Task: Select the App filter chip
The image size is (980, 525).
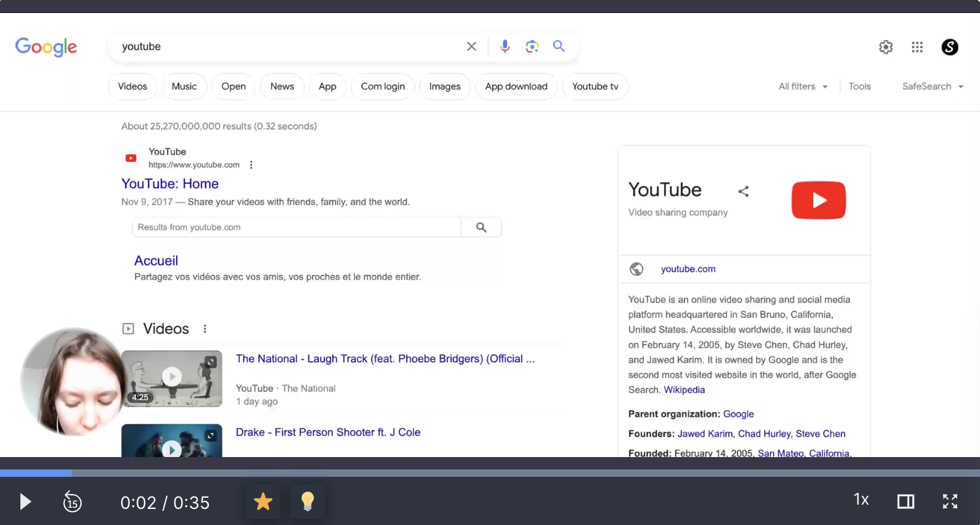Action: click(x=327, y=86)
